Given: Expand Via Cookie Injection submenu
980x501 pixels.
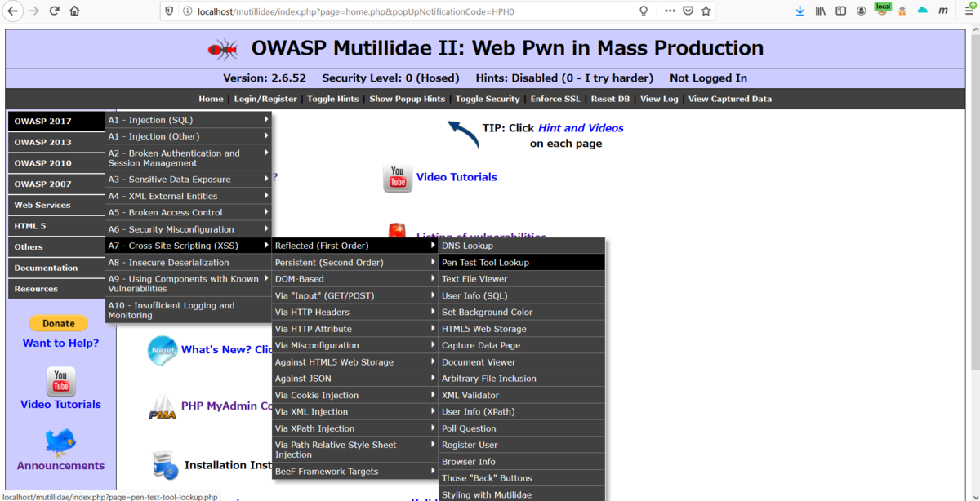Looking at the screenshot, I should tap(355, 395).
